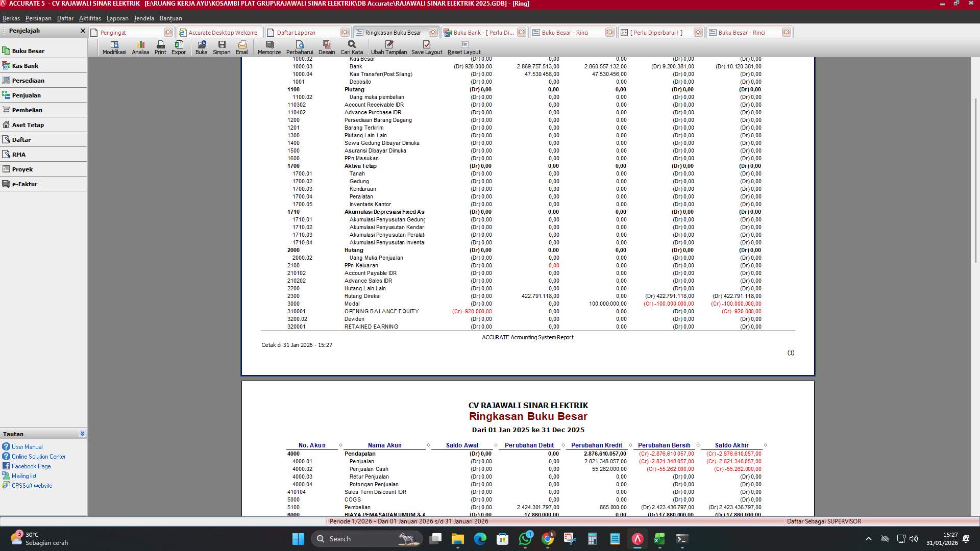Image resolution: width=980 pixels, height=551 pixels.
Task: Open the Laporan menu
Action: click(x=117, y=18)
